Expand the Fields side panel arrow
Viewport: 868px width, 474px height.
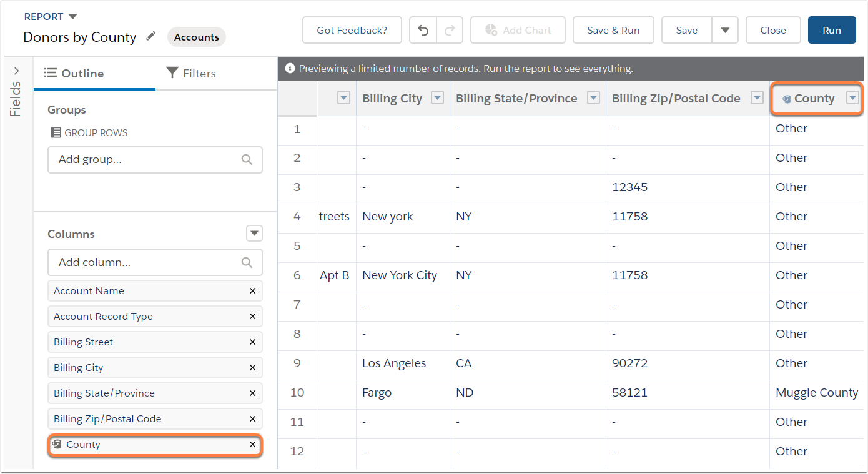coord(16,71)
